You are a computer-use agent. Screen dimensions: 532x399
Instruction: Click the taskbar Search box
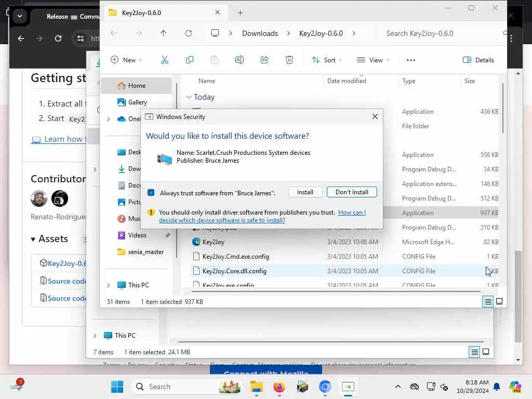point(185,387)
